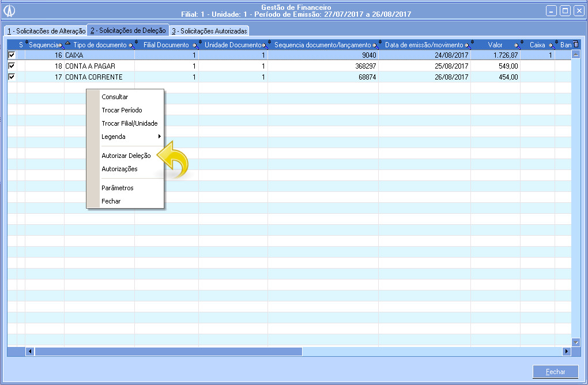This screenshot has height=385, width=588.
Task: Click the grid's vertical scrollbar up arrow
Action: [576, 55]
